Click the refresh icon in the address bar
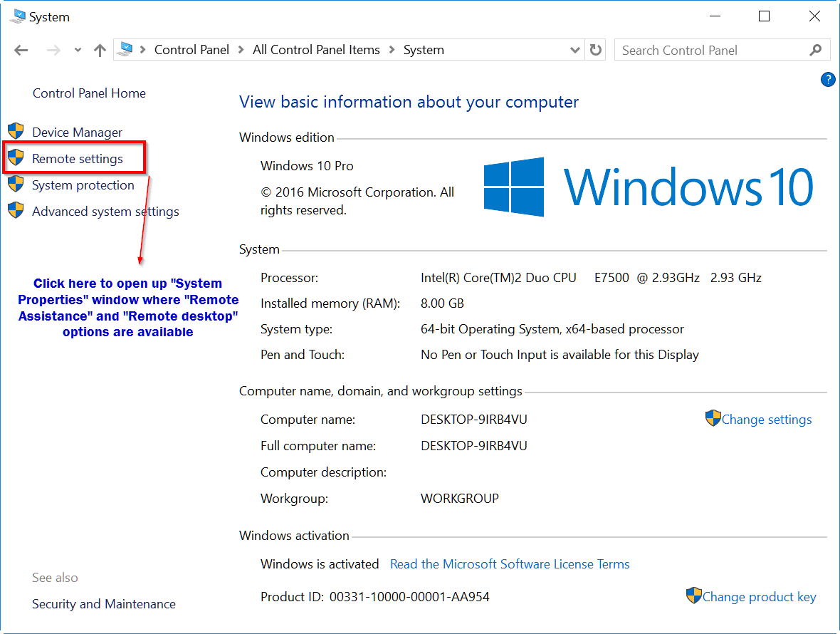This screenshot has height=634, width=840. (595, 50)
